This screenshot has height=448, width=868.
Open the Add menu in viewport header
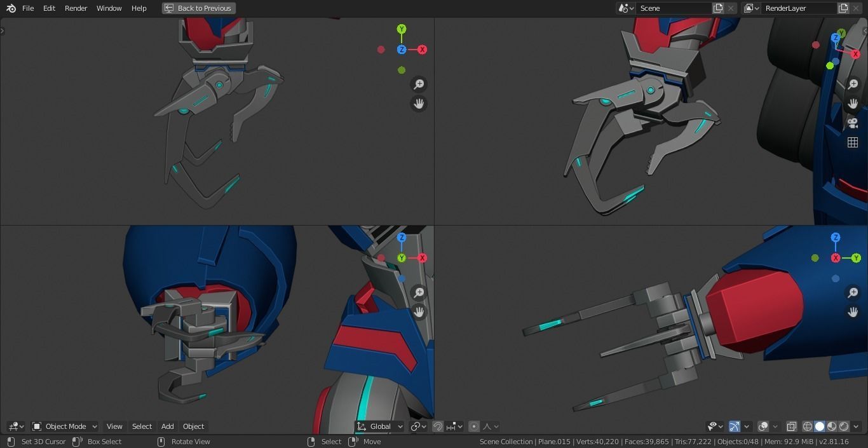tap(167, 426)
